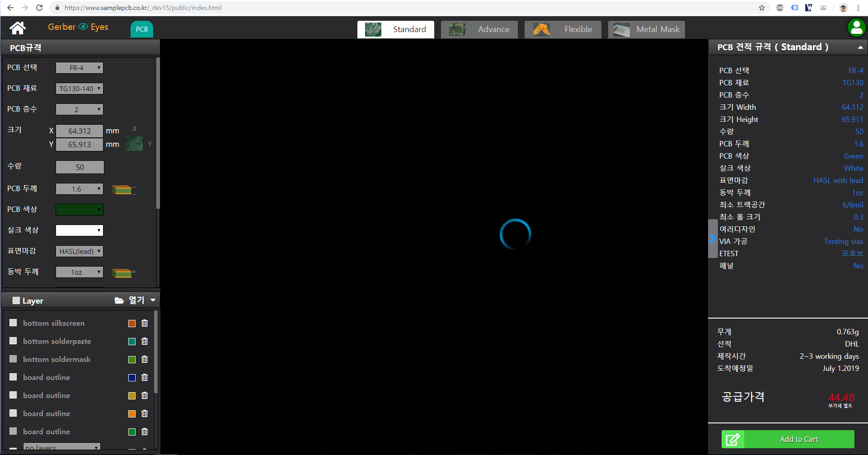Expand the 열기 dropdown arrow
Viewport: 868px width, 455px height.
(153, 300)
